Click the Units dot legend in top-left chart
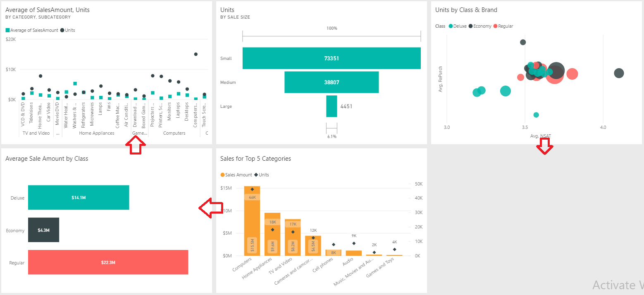 (x=62, y=30)
